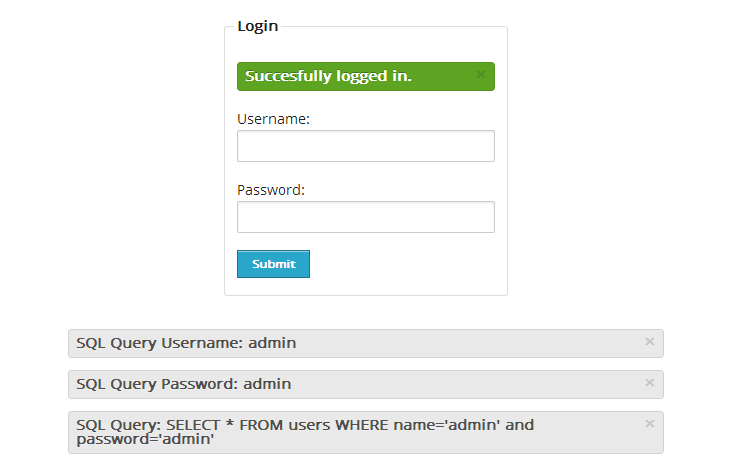Focus the Password text field

[365, 217]
